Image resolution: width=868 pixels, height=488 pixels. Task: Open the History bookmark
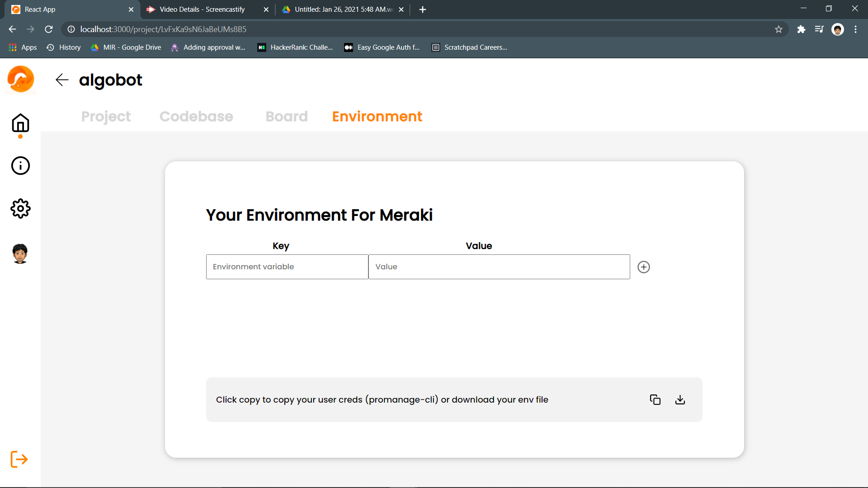tap(64, 47)
